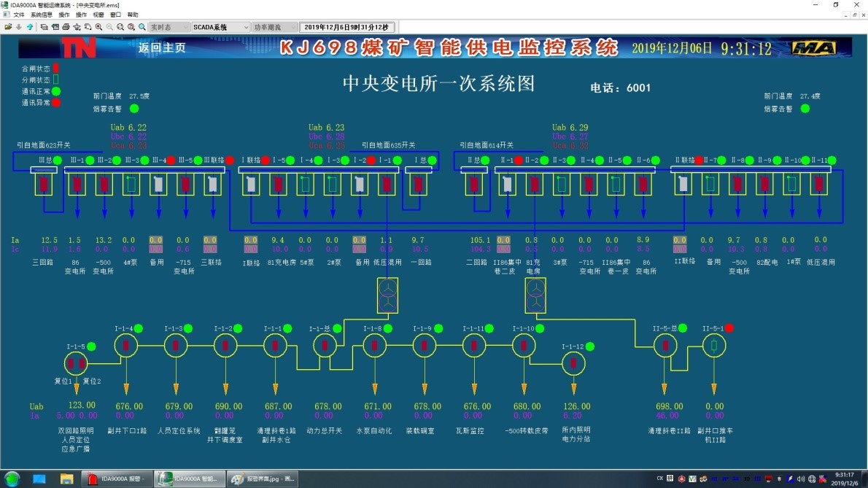Click the 复位1 reset label
This screenshot has height=488, width=868.
click(x=63, y=382)
